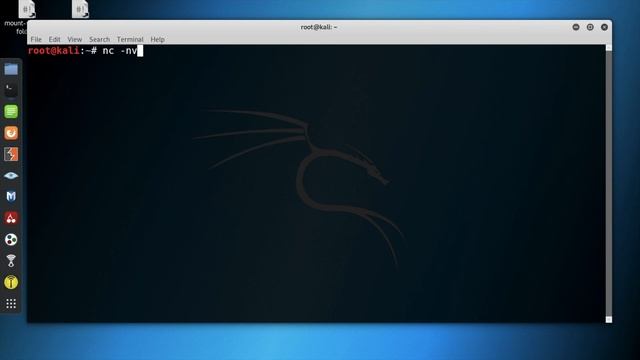Open the red Cherrytree icon in the dock
Screen dimensions: 640x360
(x=11, y=218)
